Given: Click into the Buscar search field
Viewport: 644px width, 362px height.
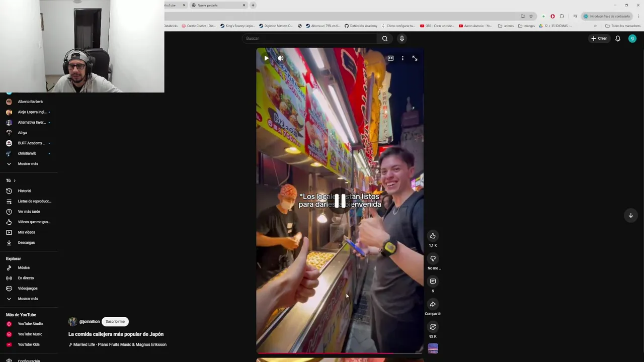Looking at the screenshot, I should (x=309, y=38).
